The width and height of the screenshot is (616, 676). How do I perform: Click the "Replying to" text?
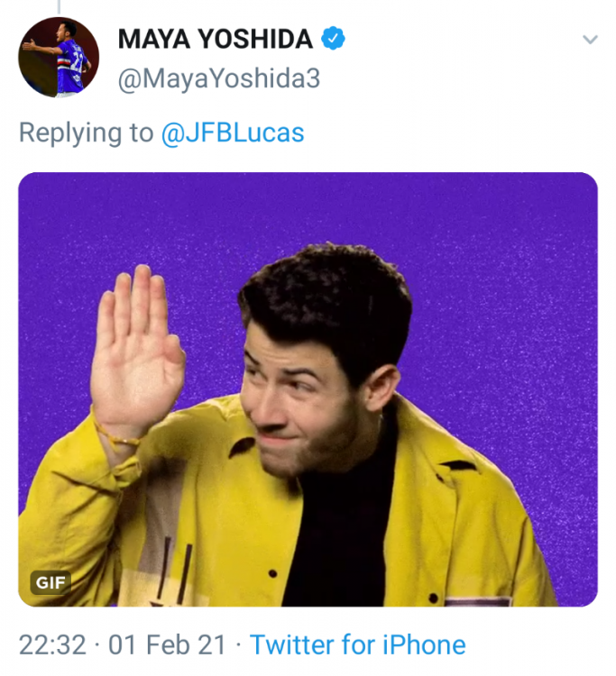click(86, 133)
